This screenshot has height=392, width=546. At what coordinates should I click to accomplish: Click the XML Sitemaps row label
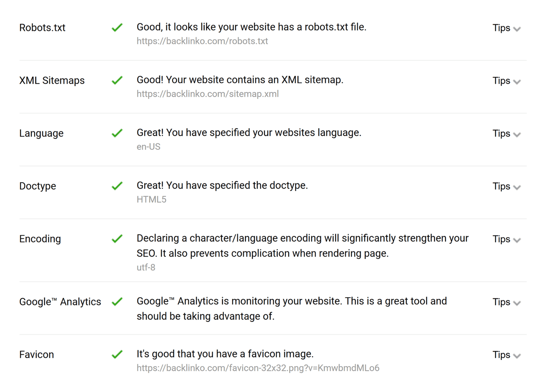tap(52, 80)
